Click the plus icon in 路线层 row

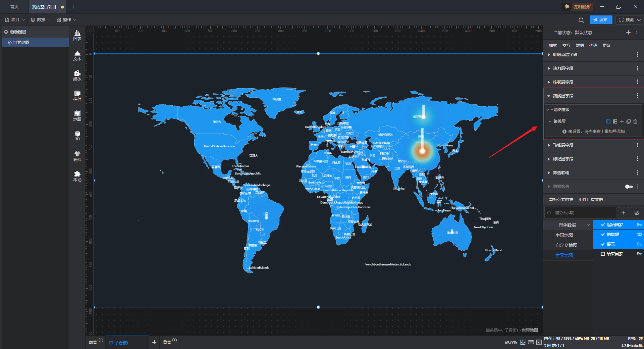[622, 121]
